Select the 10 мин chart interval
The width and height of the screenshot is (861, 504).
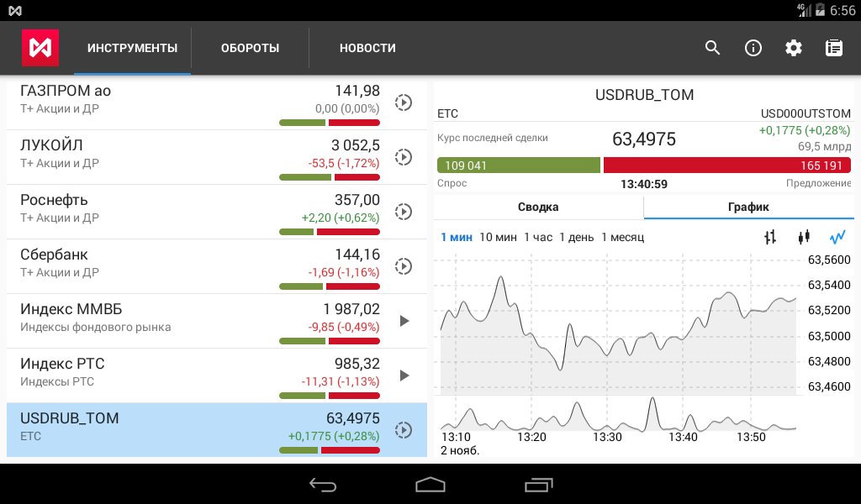[x=498, y=238]
